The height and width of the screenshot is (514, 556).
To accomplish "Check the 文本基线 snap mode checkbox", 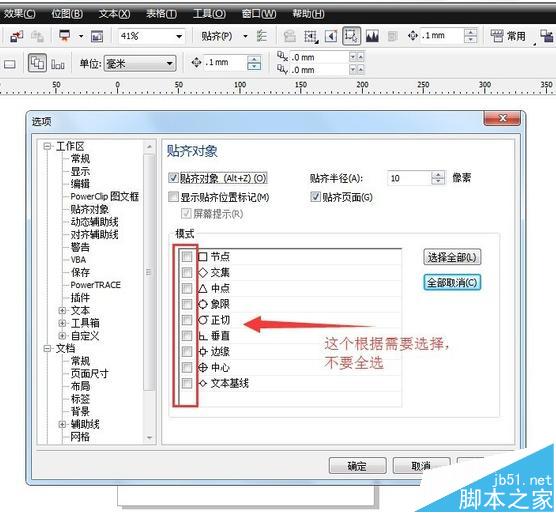I will click(x=187, y=383).
